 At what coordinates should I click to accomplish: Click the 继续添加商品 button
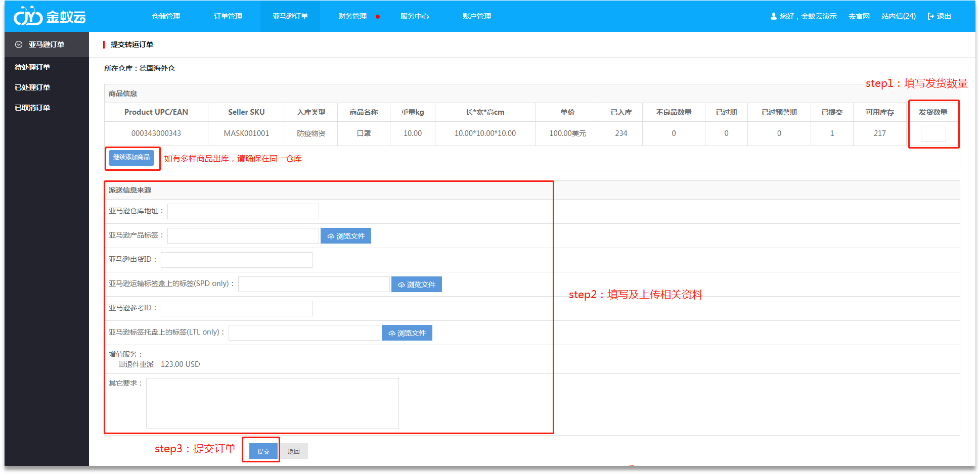[131, 158]
